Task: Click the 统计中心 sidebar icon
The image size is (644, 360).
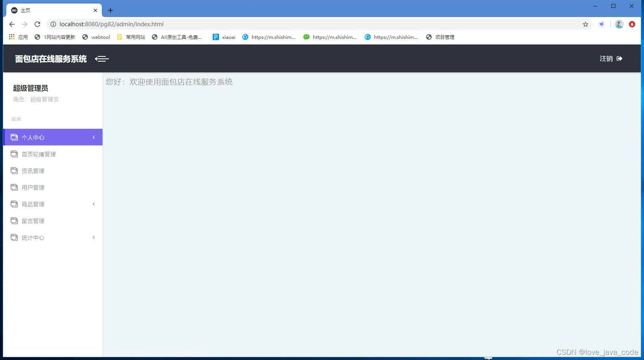Action: coord(14,237)
